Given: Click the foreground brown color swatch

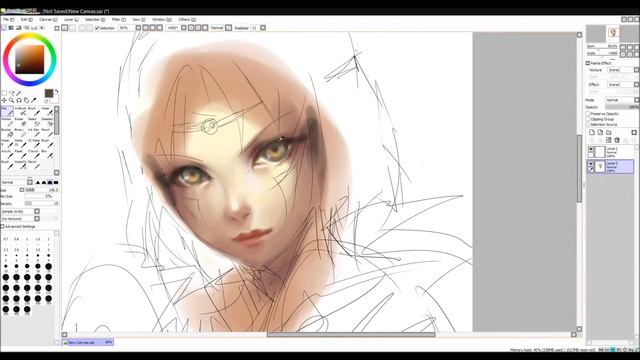Looking at the screenshot, I should (x=49, y=93).
